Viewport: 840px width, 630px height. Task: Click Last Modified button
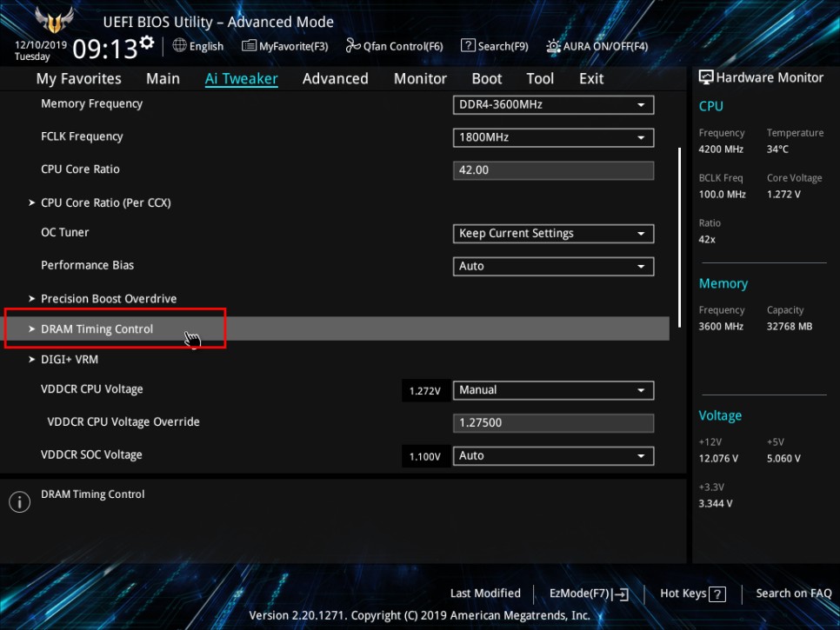tap(485, 594)
